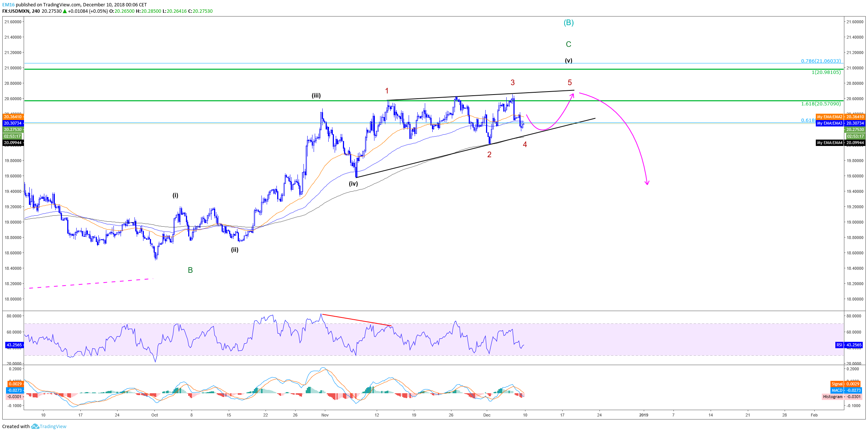The width and height of the screenshot is (868, 433).
Task: Click the L:20.26416 low value in header
Action: [x=174, y=11]
